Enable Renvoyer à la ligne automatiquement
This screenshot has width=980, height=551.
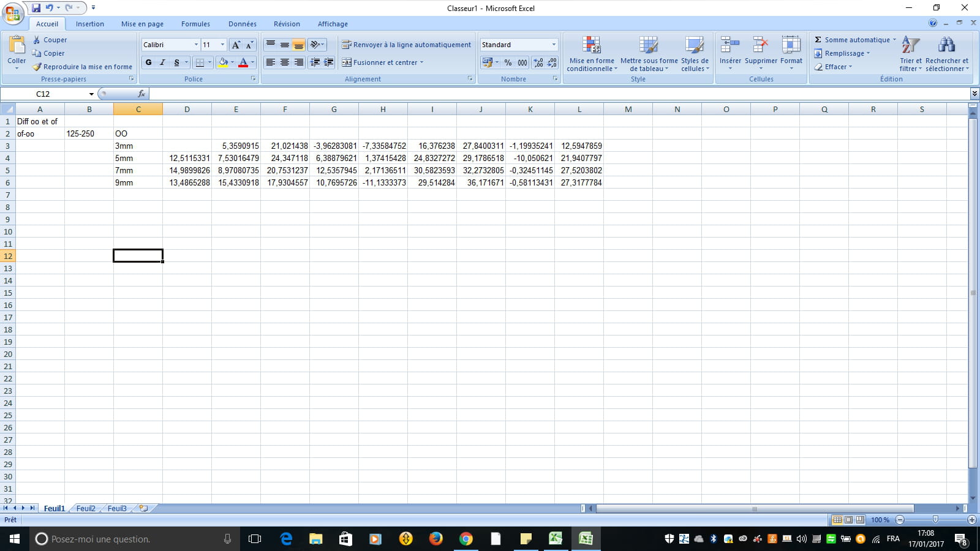coord(407,45)
